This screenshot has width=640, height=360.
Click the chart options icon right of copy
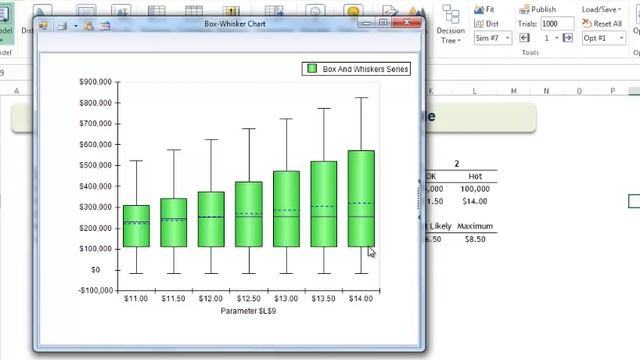pos(105,26)
